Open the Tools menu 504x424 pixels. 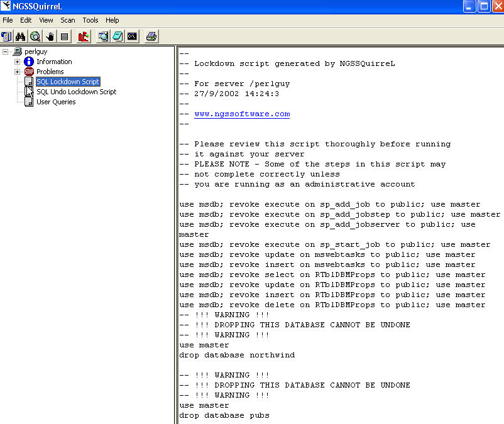[x=90, y=20]
